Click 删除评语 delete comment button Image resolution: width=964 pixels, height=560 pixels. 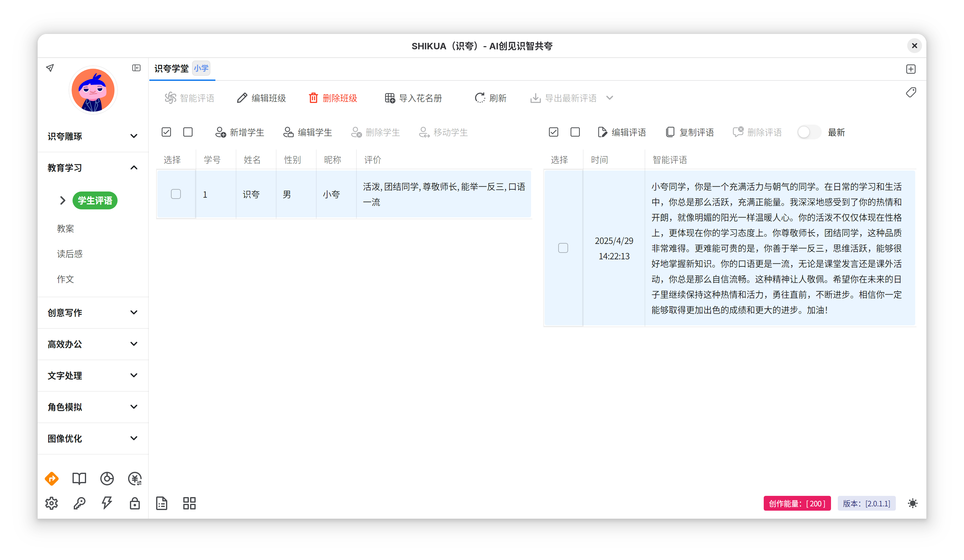point(758,132)
